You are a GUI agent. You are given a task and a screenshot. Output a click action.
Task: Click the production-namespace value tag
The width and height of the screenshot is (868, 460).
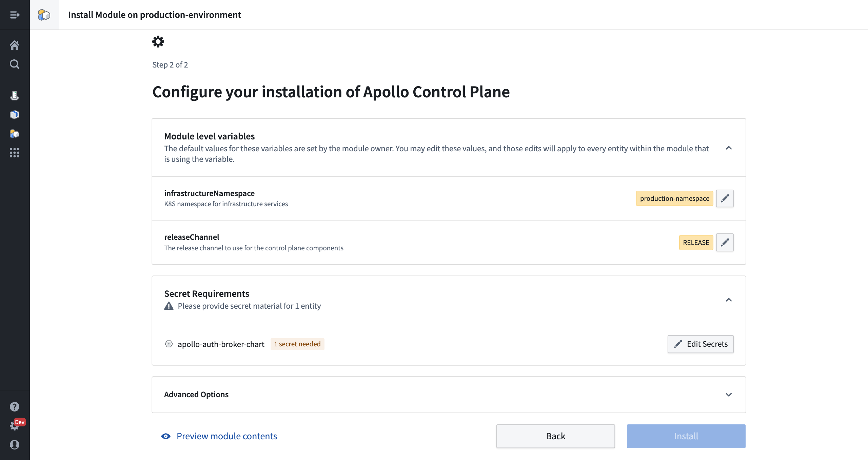(675, 198)
